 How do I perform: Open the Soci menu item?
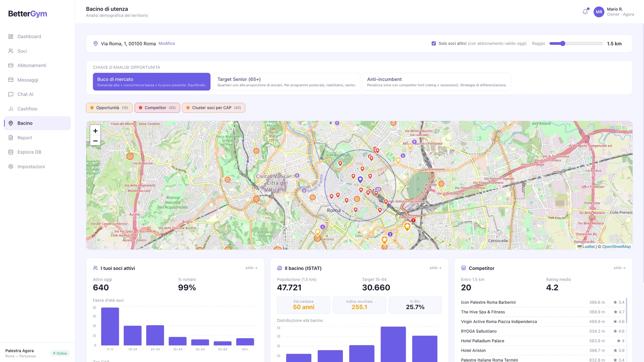coord(37,51)
